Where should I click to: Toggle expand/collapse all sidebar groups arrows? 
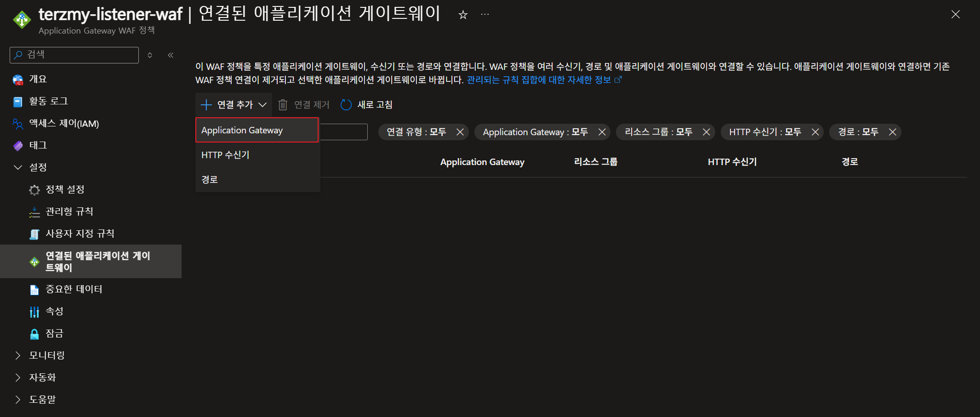[x=150, y=55]
